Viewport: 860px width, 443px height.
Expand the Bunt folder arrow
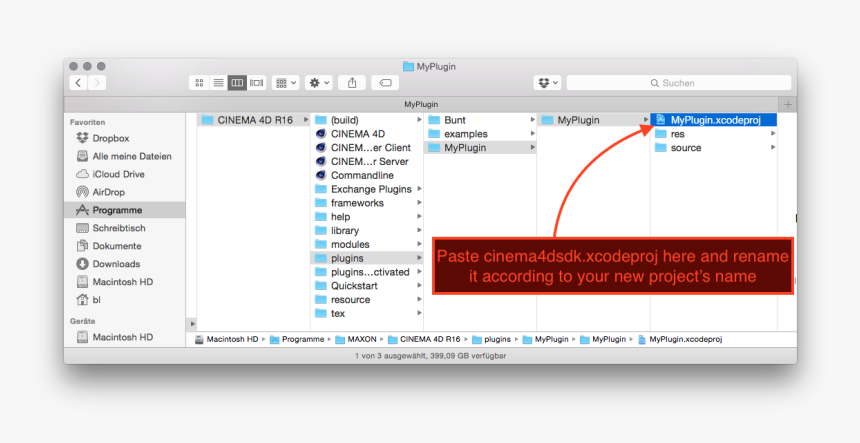tap(532, 120)
